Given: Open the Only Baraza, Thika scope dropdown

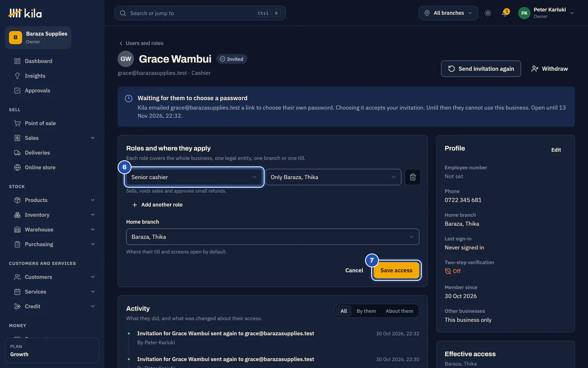Looking at the screenshot, I should tap(333, 177).
